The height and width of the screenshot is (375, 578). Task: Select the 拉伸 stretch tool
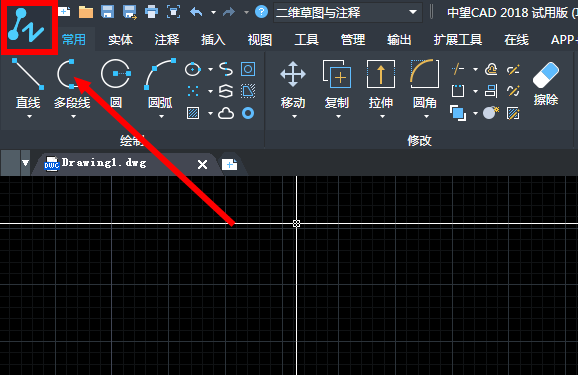point(381,84)
